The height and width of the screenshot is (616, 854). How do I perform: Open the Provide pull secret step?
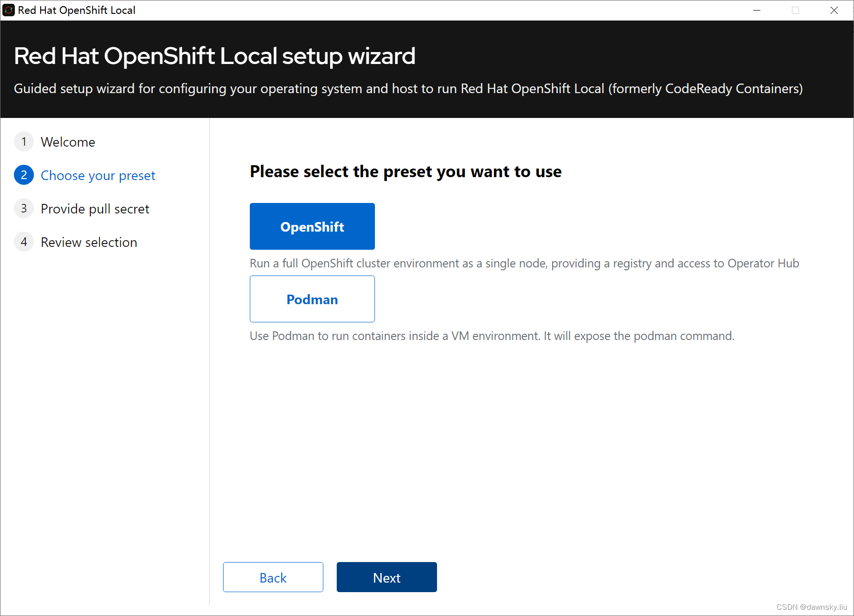pos(95,209)
